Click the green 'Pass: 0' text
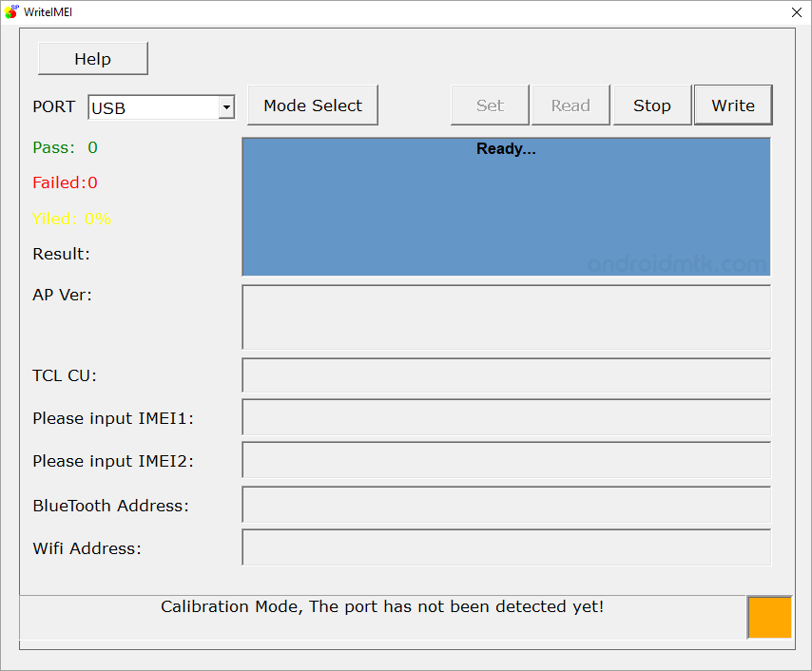 65,147
